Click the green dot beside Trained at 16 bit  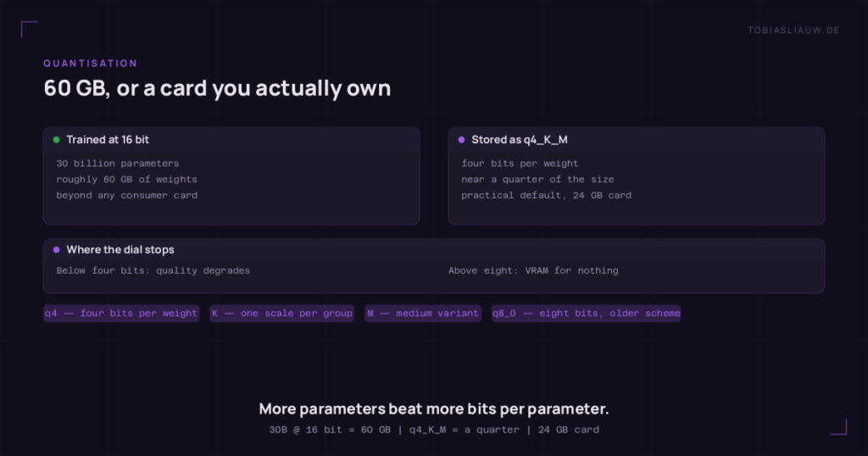(x=57, y=140)
